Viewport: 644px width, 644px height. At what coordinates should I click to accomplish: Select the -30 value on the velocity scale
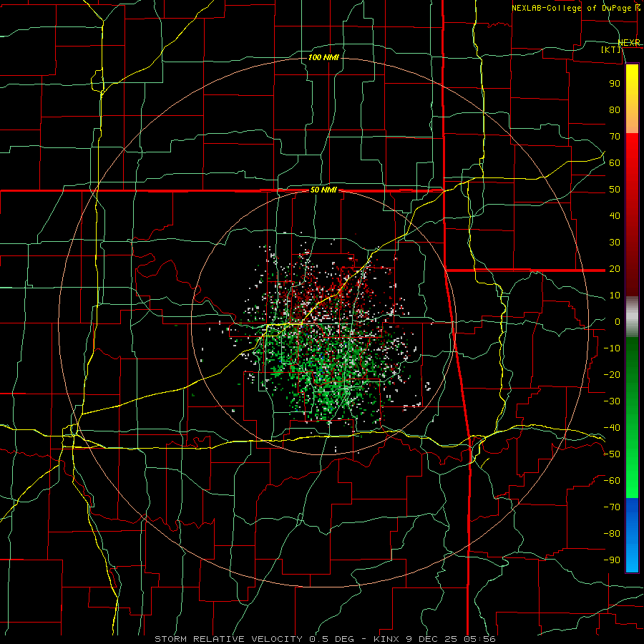[612, 401]
